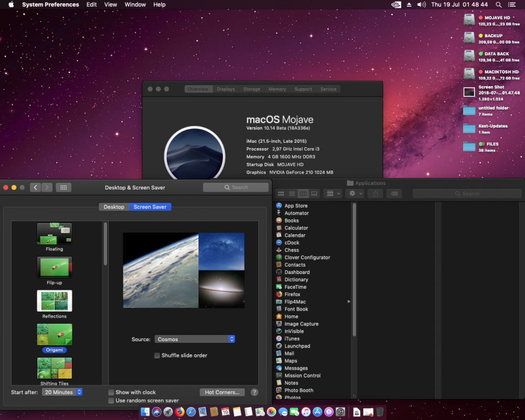This screenshot has width=525, height=420.
Task: Select the Screen Saver tab
Action: tap(150, 207)
